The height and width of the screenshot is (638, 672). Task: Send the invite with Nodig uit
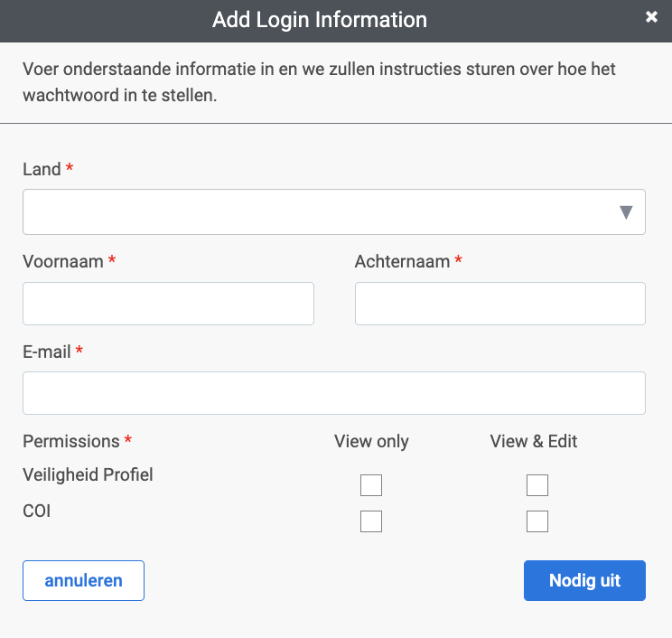584,580
